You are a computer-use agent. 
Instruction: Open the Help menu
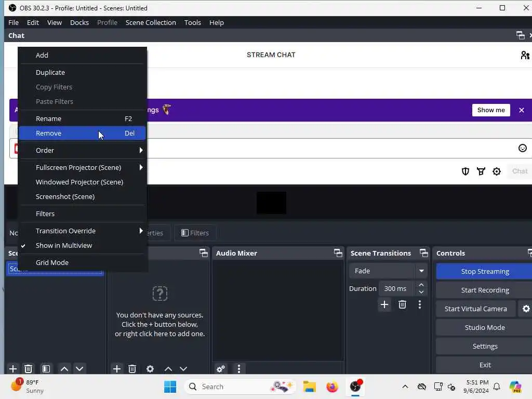coord(217,22)
